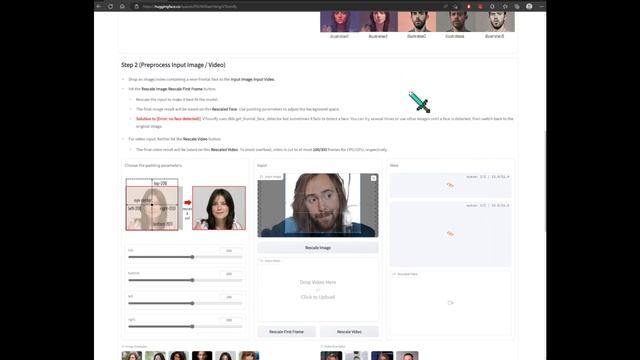Viewport: 640px width, 360px height.
Task: Open the collections toolbar icon
Action: pyautogui.click(x=517, y=6)
